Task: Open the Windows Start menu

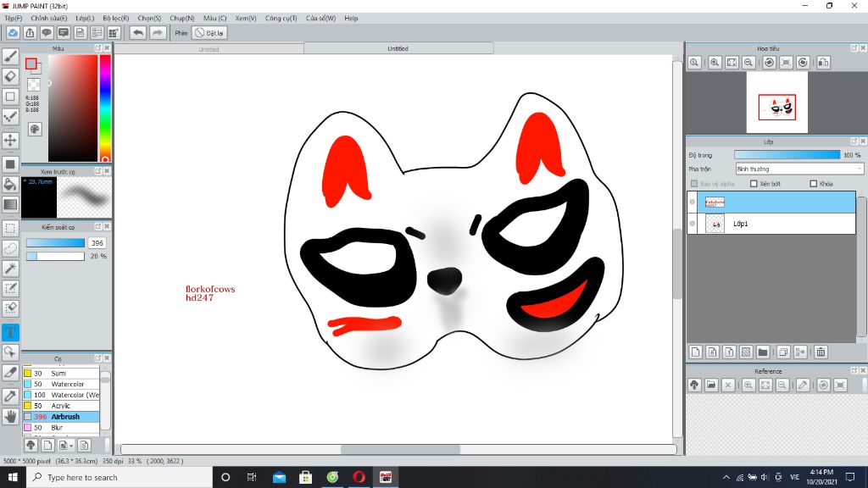Action: click(13, 477)
